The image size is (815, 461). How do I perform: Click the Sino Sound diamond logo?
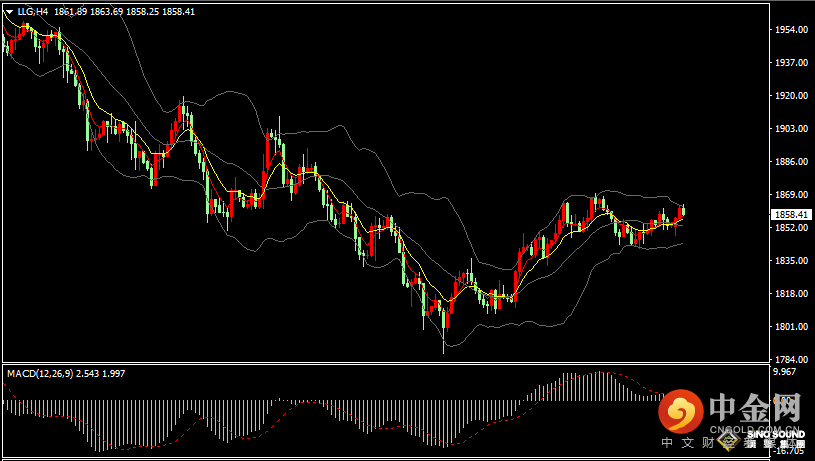point(728,441)
